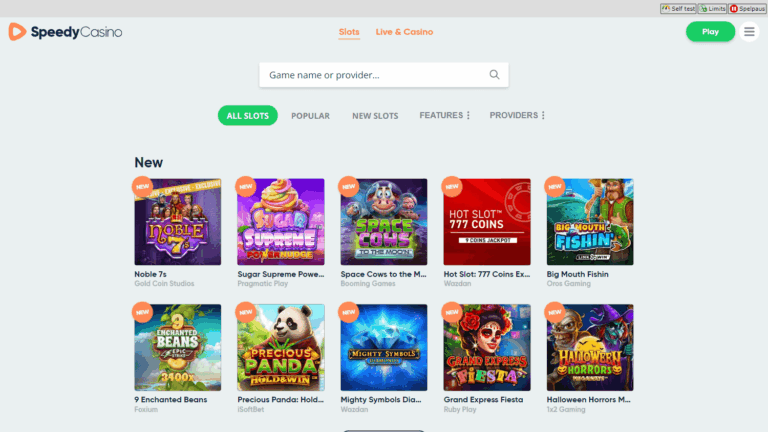Expand the PROVIDERS filter dropdown

(517, 115)
